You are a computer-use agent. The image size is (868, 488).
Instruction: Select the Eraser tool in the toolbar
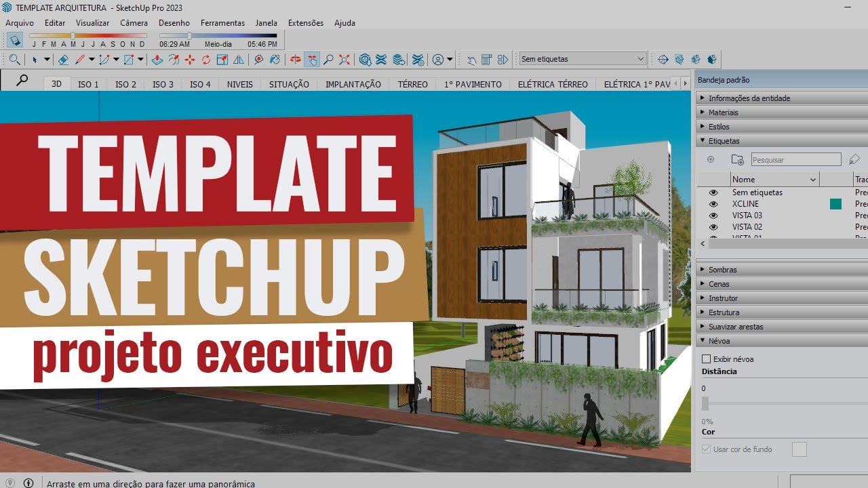coord(64,60)
